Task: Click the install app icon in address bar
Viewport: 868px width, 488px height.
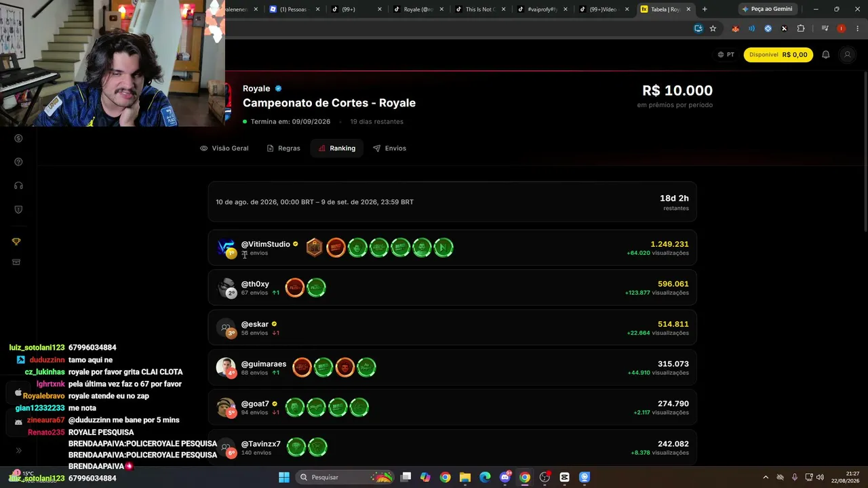Action: [698, 28]
